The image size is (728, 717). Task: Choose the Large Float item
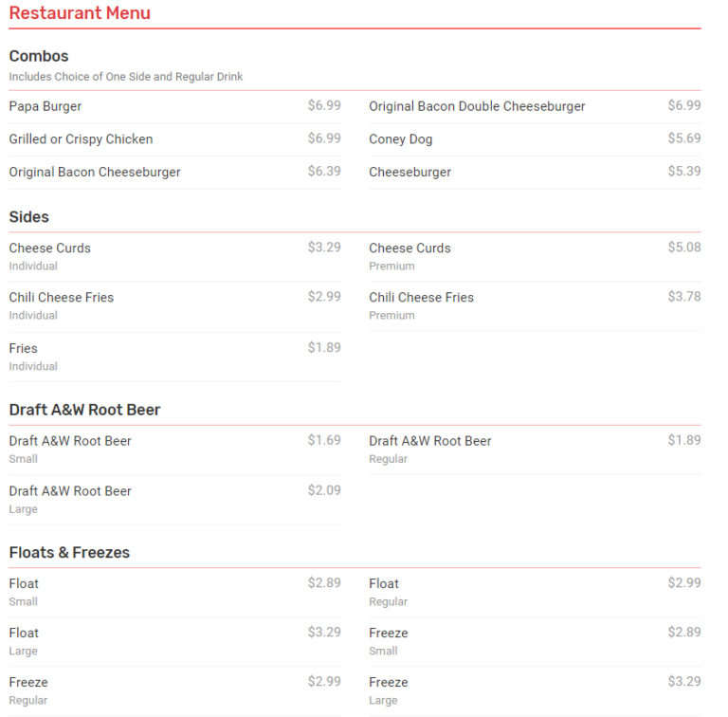click(x=24, y=633)
